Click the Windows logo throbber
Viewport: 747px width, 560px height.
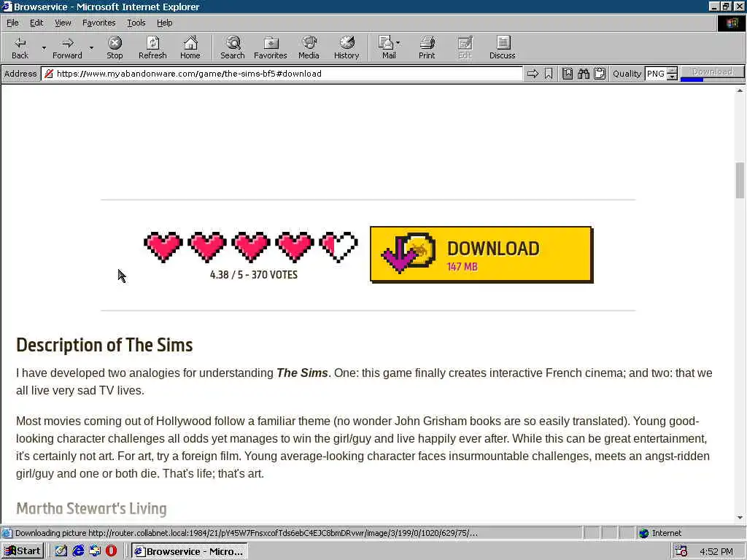coord(731,23)
